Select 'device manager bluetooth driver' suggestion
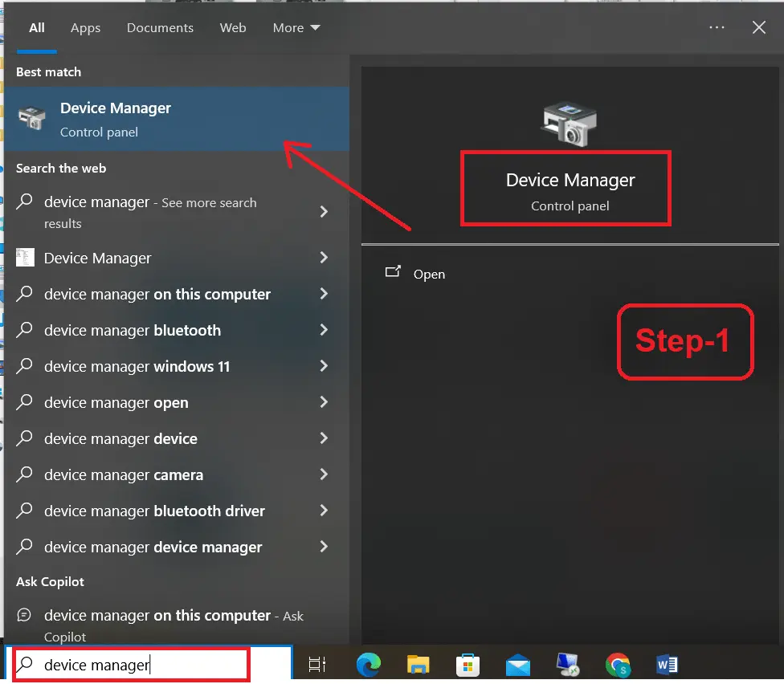The height and width of the screenshot is (684, 784). (177, 511)
